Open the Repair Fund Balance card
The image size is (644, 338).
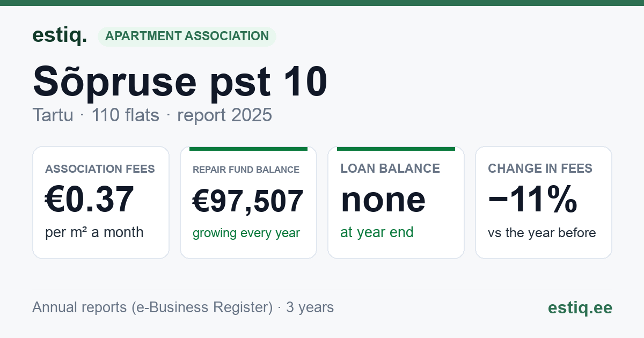pos(248,202)
